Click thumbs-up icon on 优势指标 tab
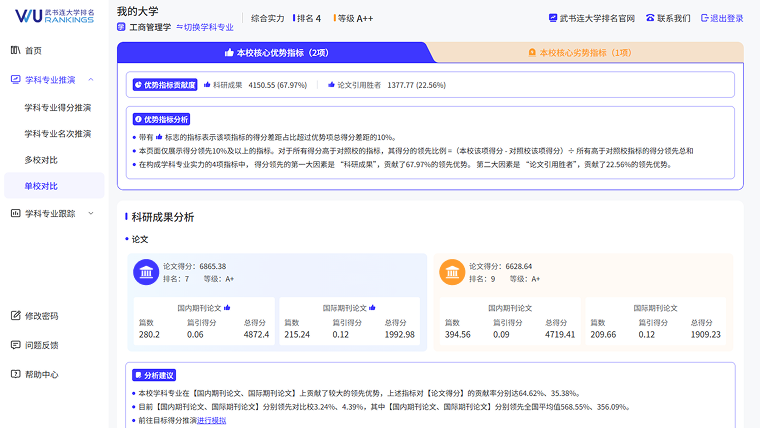 pos(229,52)
